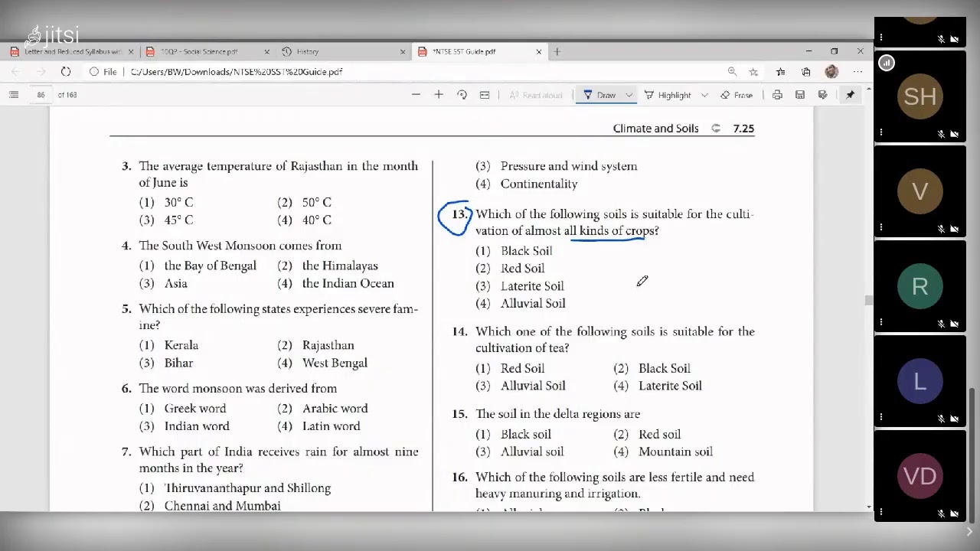
Task: Click the Jitsi logo
Action: tap(52, 34)
